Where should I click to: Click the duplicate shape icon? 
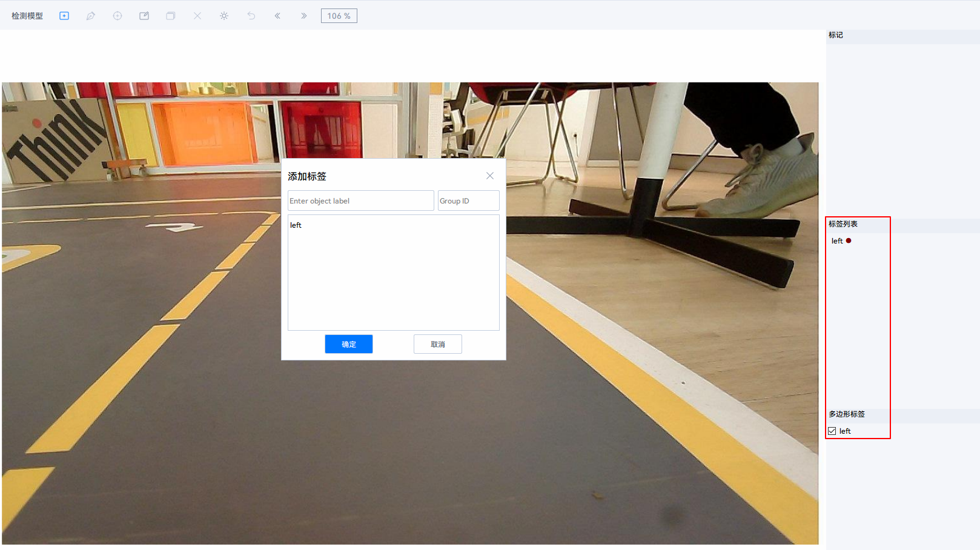(171, 16)
